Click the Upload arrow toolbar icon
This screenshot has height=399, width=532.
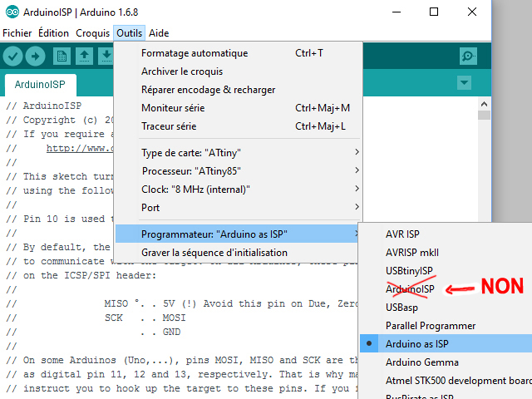[x=35, y=56]
